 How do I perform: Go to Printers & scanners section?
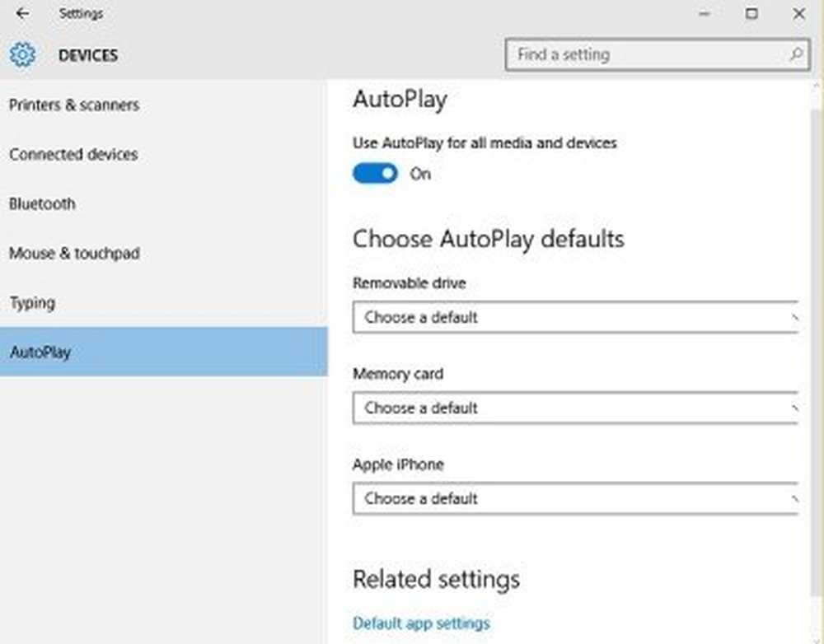point(163,105)
